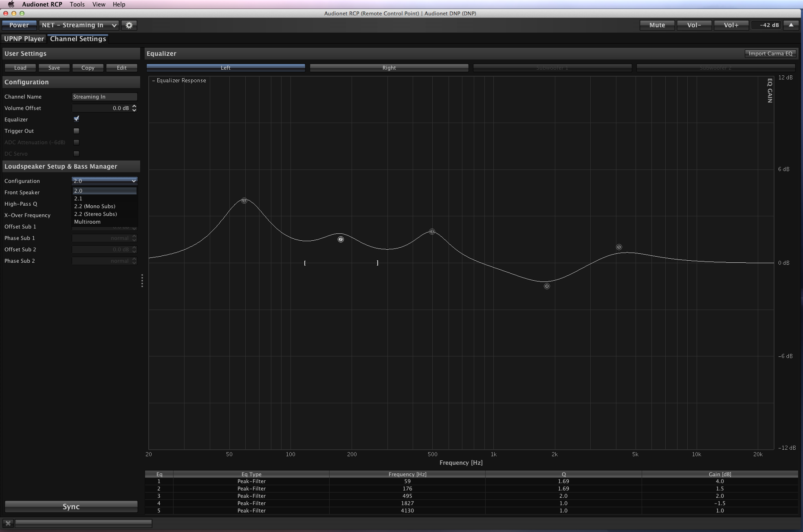This screenshot has width=803, height=532.
Task: Select EQ node 5 near 4k
Action: click(619, 247)
